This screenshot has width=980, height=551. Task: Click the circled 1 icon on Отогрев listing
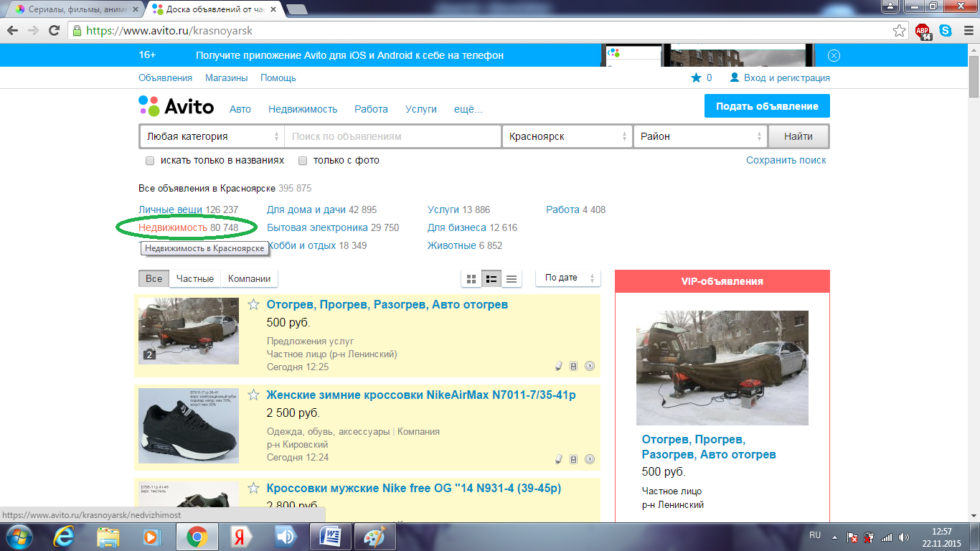point(590,366)
